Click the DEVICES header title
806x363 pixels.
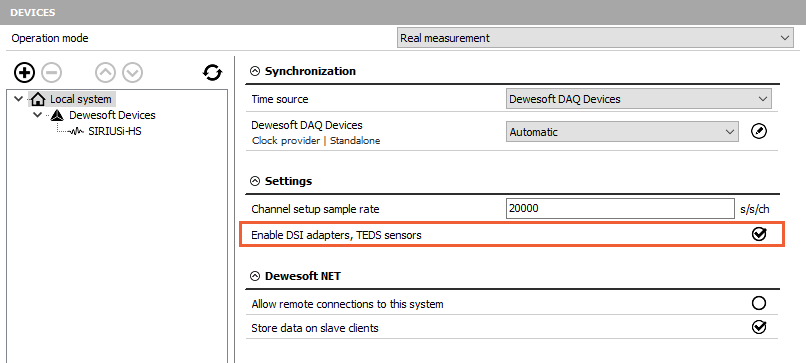(x=33, y=12)
